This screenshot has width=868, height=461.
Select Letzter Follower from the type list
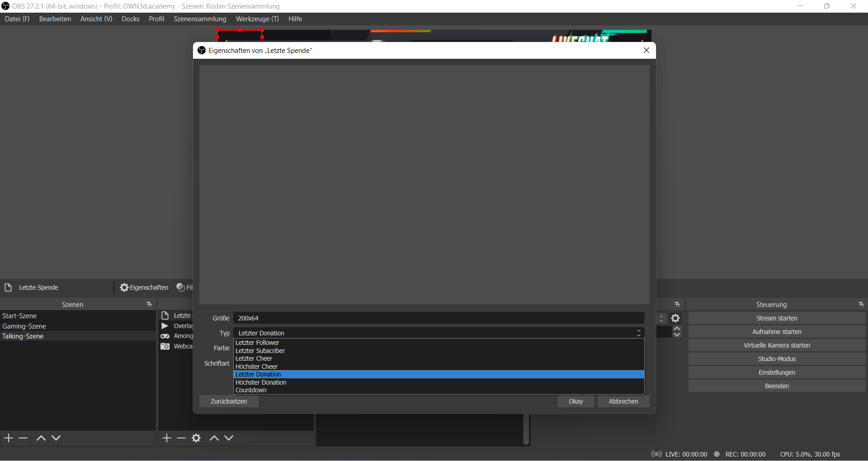point(257,343)
